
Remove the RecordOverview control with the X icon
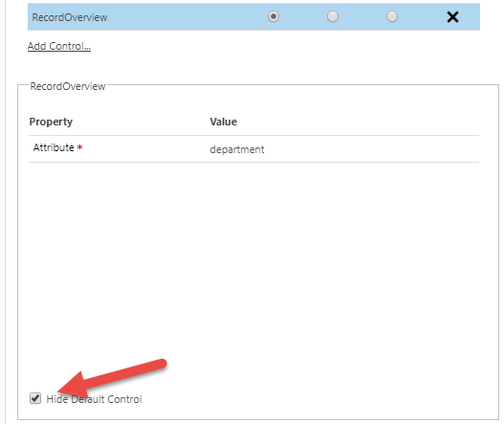point(452,16)
